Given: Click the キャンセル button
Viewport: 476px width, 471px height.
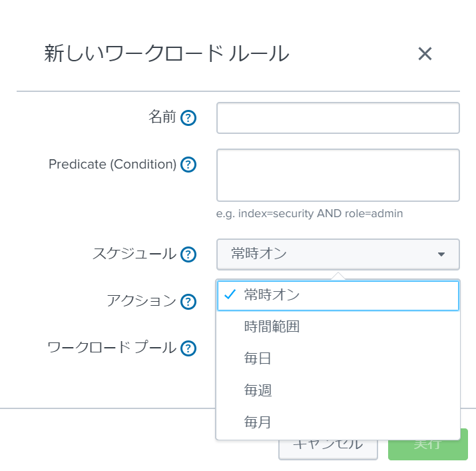Looking at the screenshot, I should coord(328,449).
